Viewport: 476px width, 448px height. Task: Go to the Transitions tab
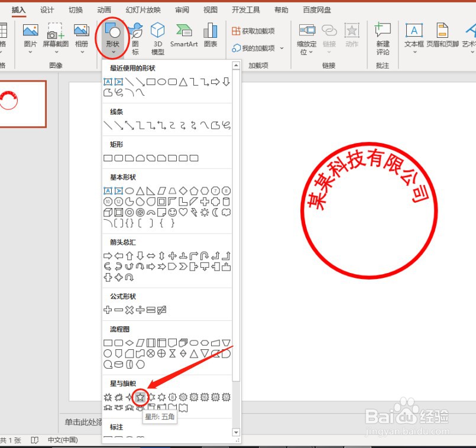[x=76, y=10]
